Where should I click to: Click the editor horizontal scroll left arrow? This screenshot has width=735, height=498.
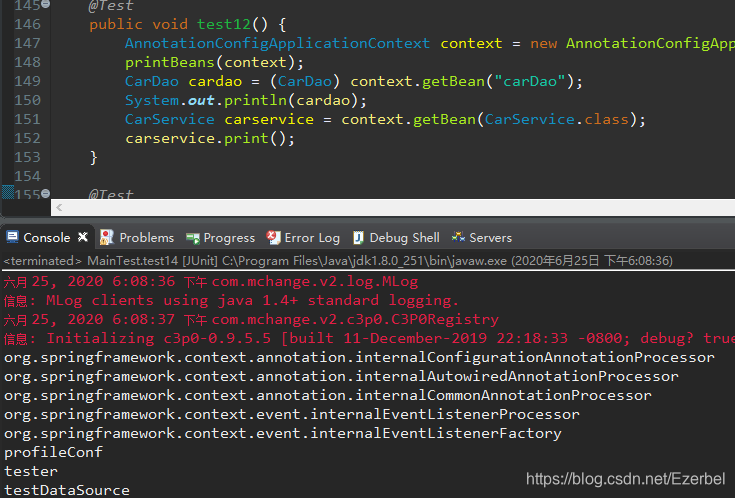click(x=59, y=207)
